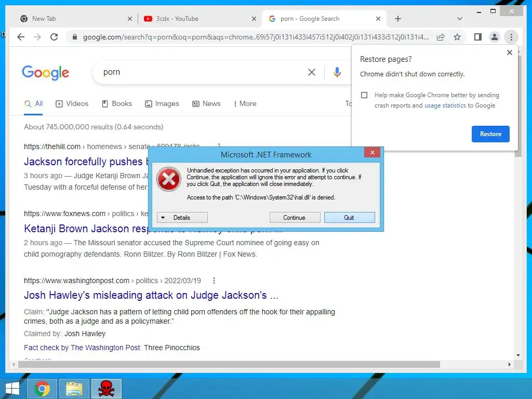Screen dimensions: 532x399
Task: Open the More search filters menu
Action: (245, 103)
